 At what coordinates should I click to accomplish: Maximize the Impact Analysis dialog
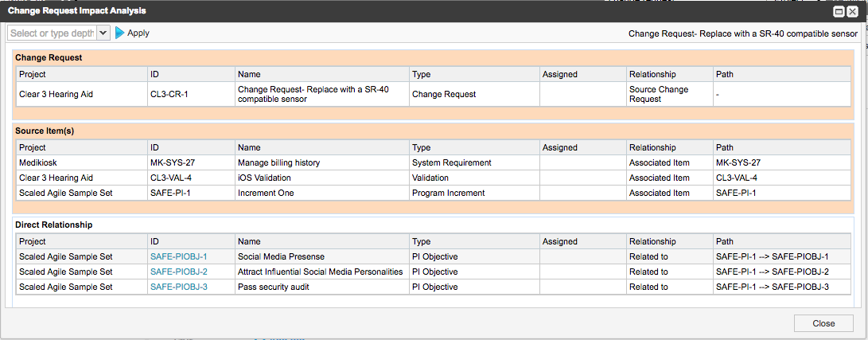tap(838, 12)
